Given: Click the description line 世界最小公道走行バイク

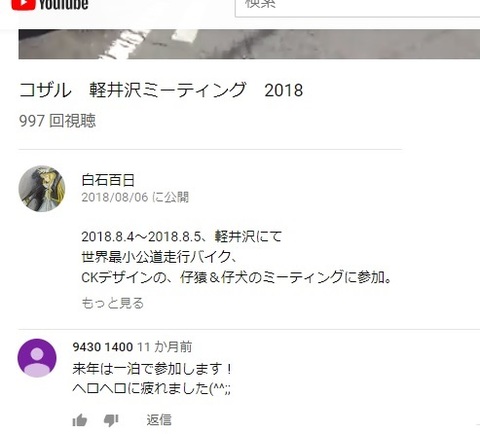Looking at the screenshot, I should click(159, 257).
